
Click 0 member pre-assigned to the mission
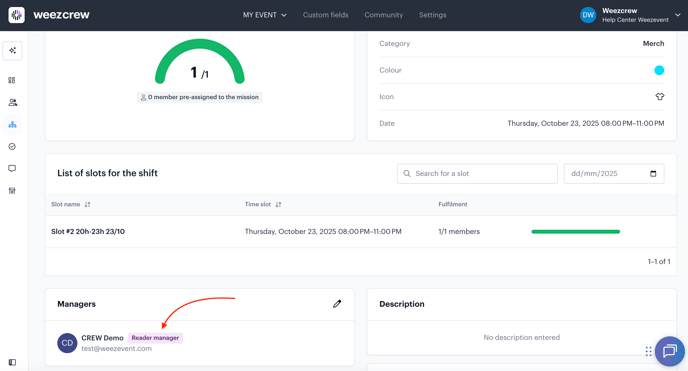click(200, 97)
